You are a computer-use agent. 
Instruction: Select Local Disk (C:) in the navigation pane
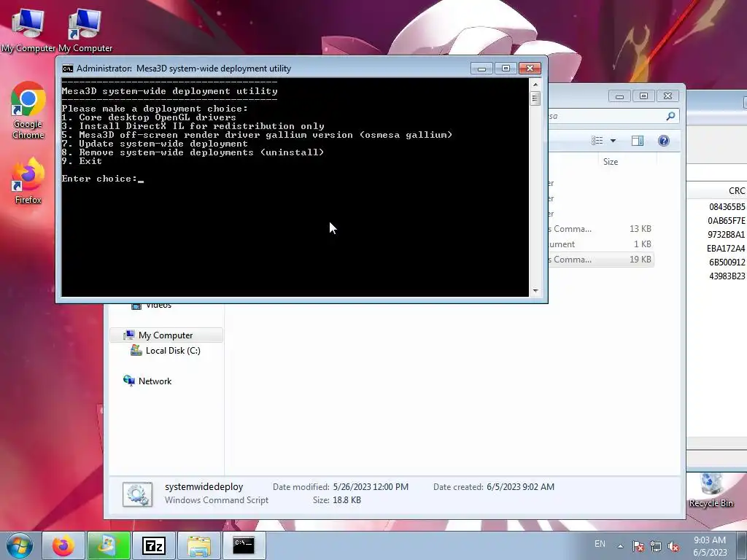point(166,351)
